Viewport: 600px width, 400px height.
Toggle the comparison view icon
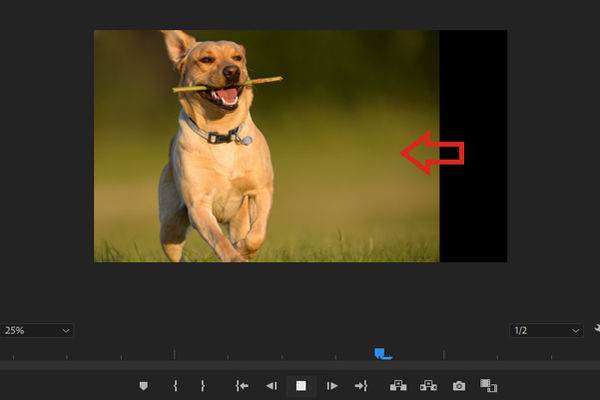coord(489,385)
